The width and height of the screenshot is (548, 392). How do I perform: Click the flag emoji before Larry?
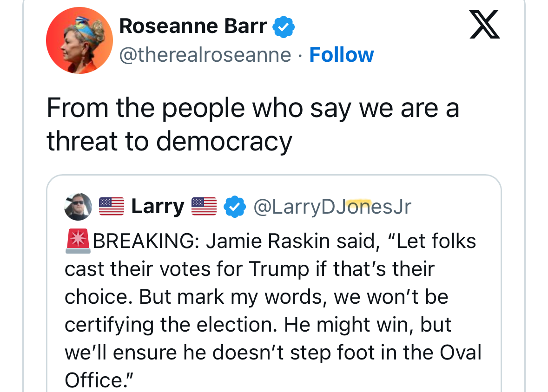coord(112,206)
